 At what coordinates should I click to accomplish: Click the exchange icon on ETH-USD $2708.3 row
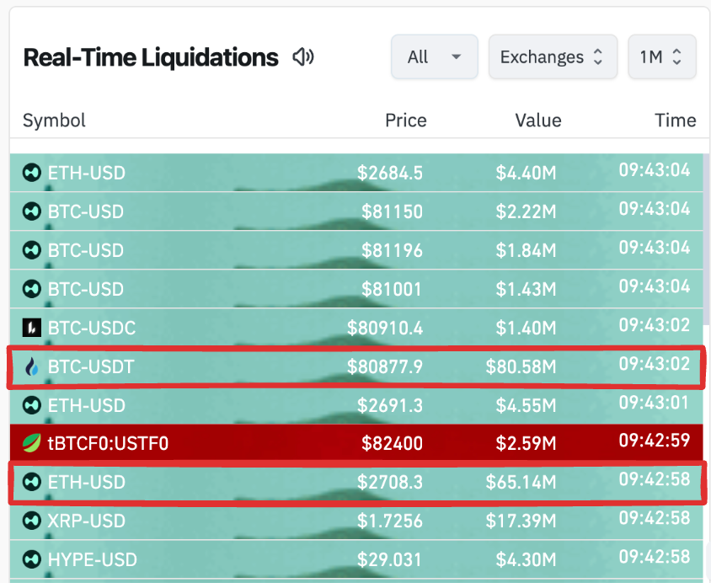32,482
